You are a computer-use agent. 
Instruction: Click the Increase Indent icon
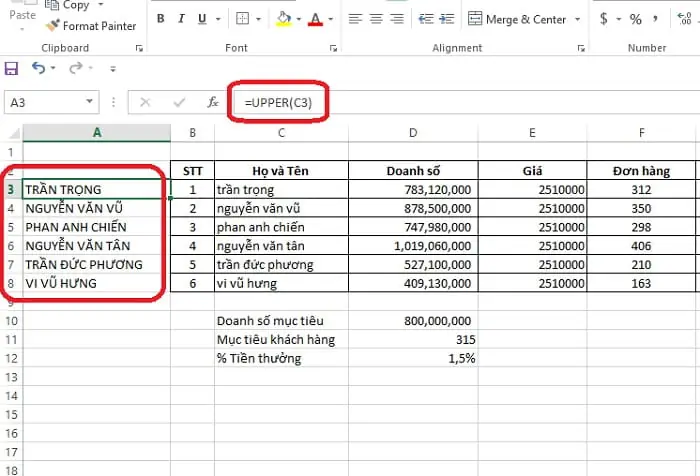click(446, 19)
